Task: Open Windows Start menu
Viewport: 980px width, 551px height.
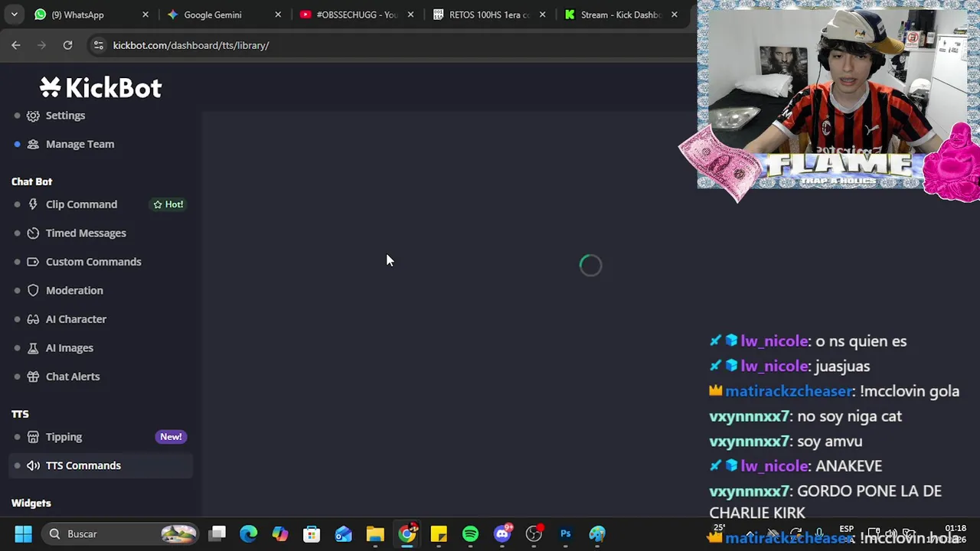Action: click(23, 534)
